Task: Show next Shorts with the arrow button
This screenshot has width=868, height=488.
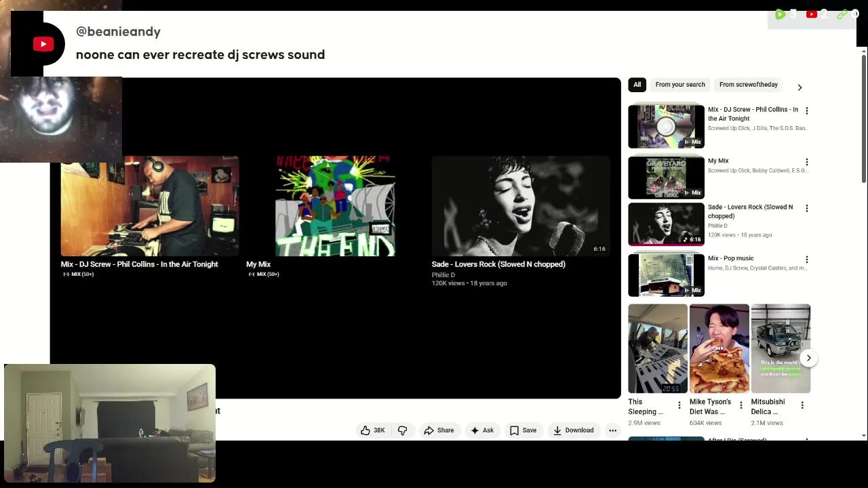Action: [x=808, y=358]
